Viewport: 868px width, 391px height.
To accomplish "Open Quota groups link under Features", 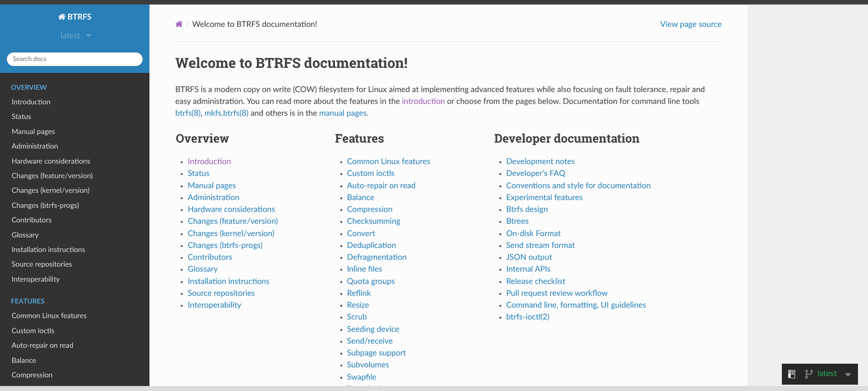I will (x=371, y=282).
